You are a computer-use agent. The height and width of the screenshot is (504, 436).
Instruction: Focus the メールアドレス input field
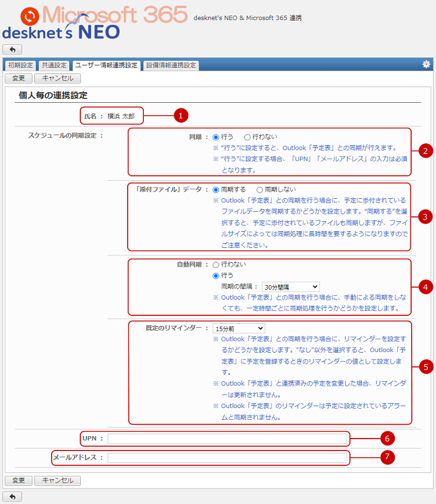tap(227, 457)
